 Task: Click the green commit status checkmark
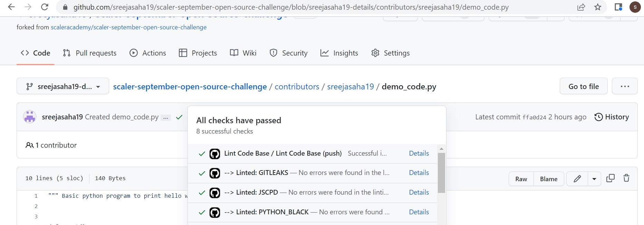tap(179, 117)
